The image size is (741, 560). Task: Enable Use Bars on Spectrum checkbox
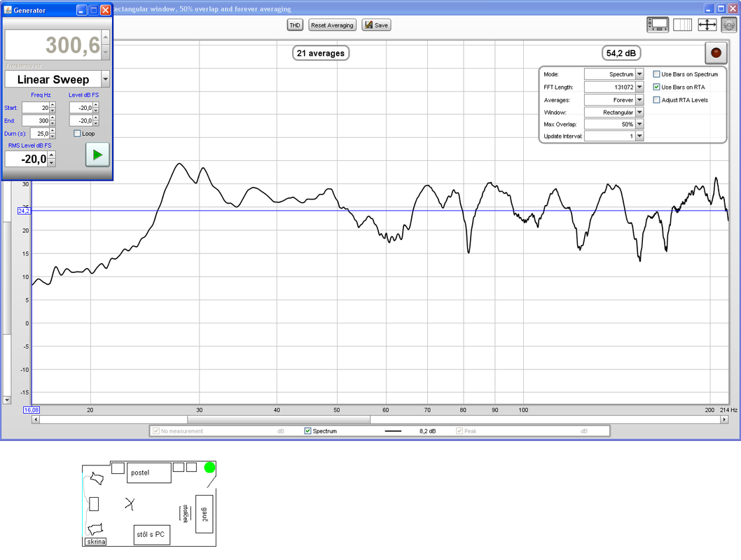(x=656, y=74)
